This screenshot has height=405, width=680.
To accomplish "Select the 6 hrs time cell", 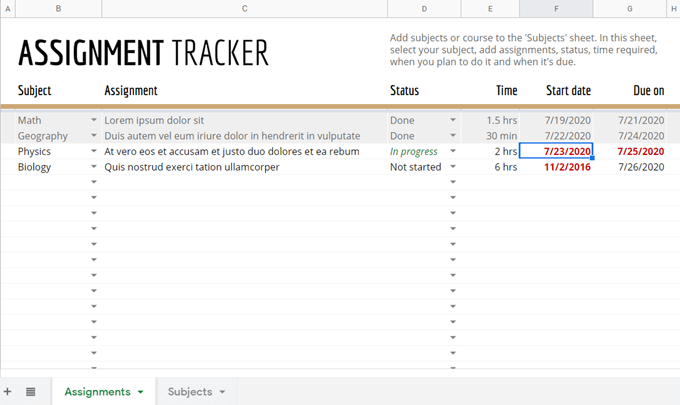I will 490,167.
